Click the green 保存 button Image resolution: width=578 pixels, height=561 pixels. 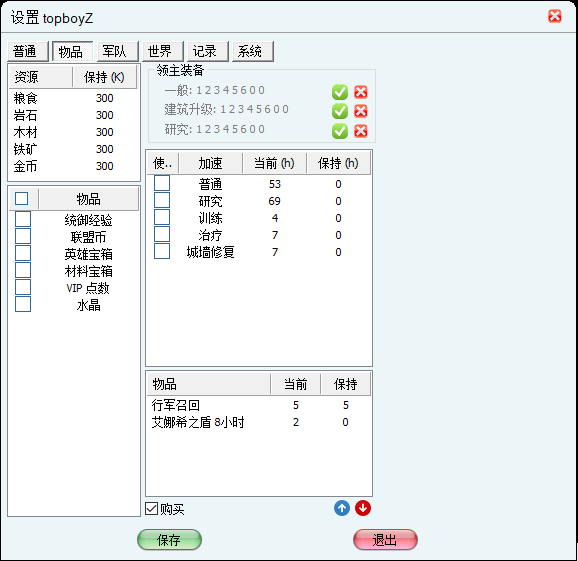(x=169, y=540)
